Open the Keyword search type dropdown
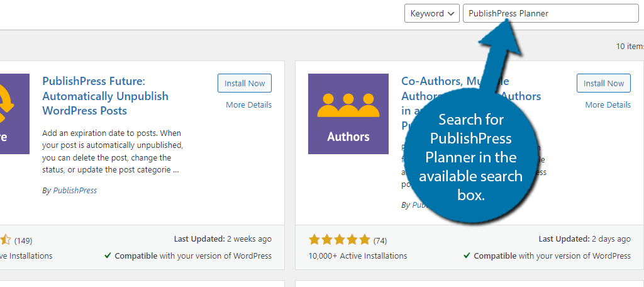644x287 pixels. tap(431, 14)
